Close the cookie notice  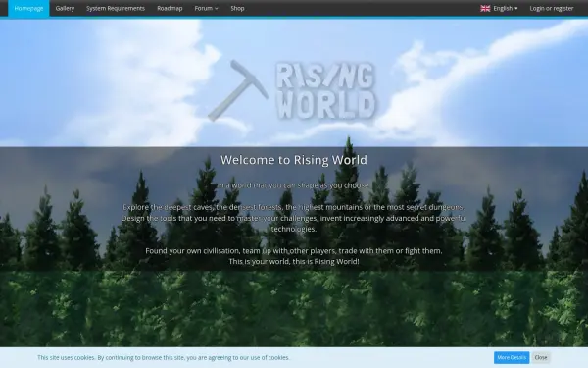tap(541, 357)
